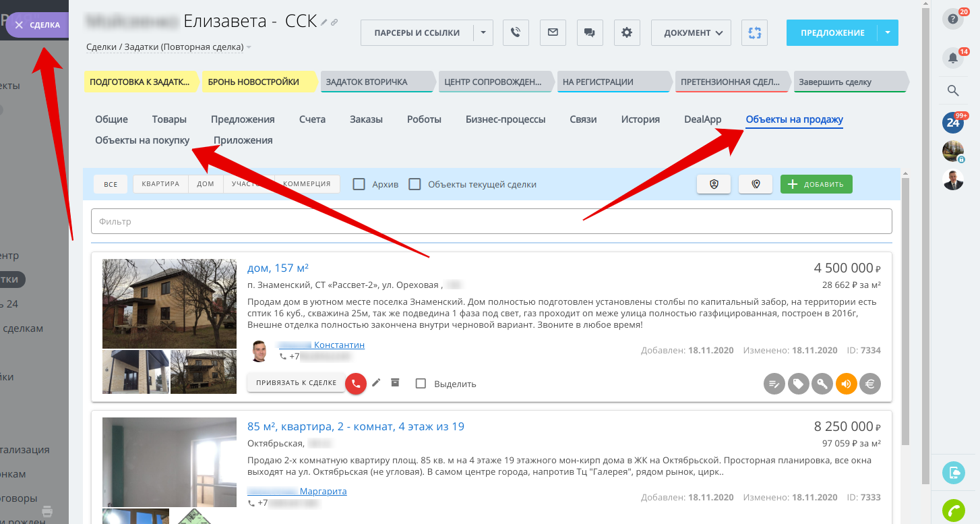Click the chain link icon beside the title
980x524 pixels.
pos(334,22)
